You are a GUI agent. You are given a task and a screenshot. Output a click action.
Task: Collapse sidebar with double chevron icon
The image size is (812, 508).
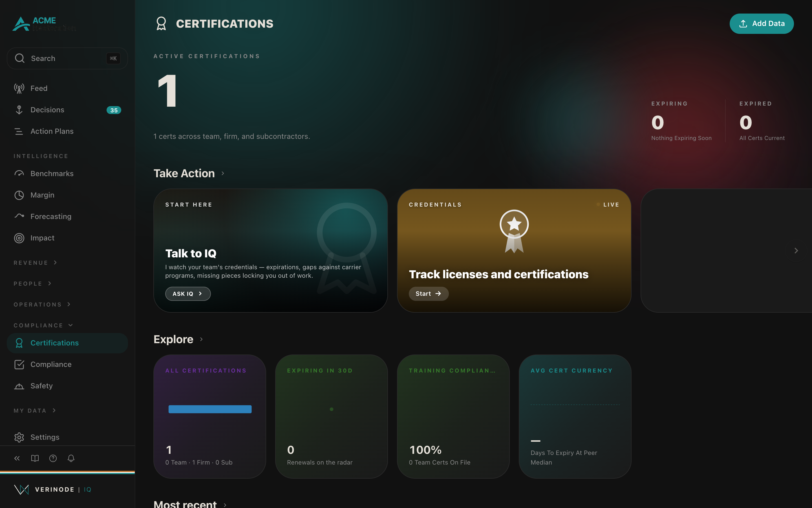tap(17, 458)
